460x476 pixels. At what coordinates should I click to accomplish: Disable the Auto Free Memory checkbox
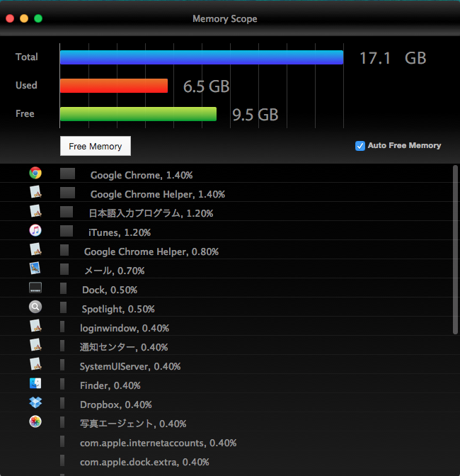360,146
